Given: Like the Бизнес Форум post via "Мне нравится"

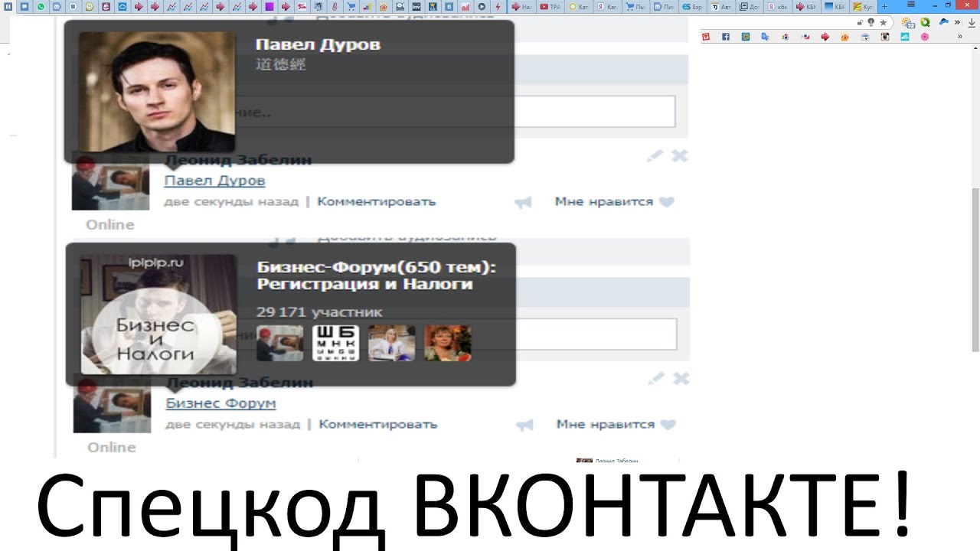Looking at the screenshot, I should pos(616,424).
